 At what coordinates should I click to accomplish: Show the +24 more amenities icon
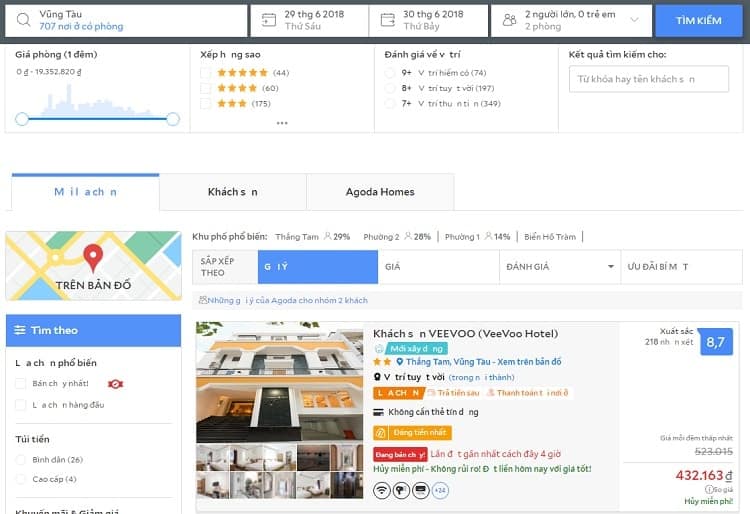coord(440,490)
